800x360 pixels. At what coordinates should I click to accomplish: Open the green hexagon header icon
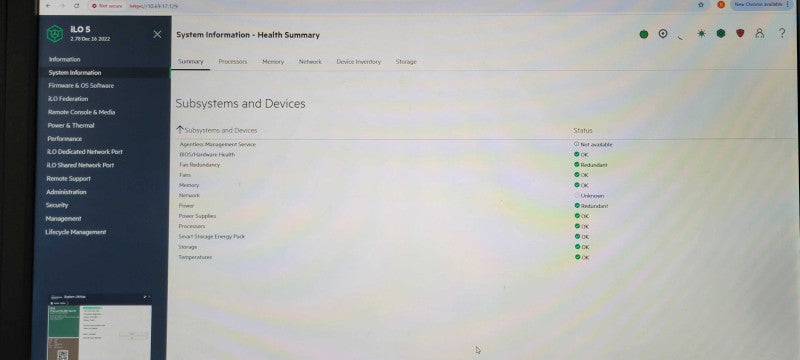[x=720, y=33]
